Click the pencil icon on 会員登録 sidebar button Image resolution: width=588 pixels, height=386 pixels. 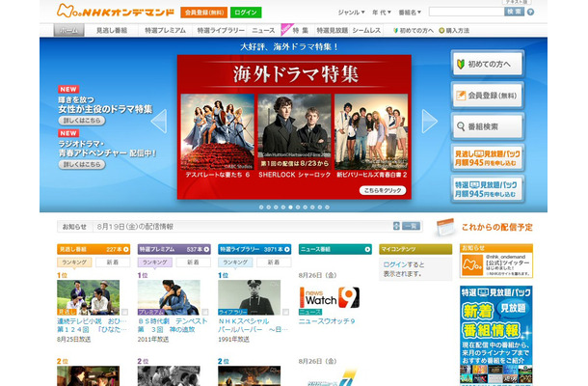coord(461,96)
